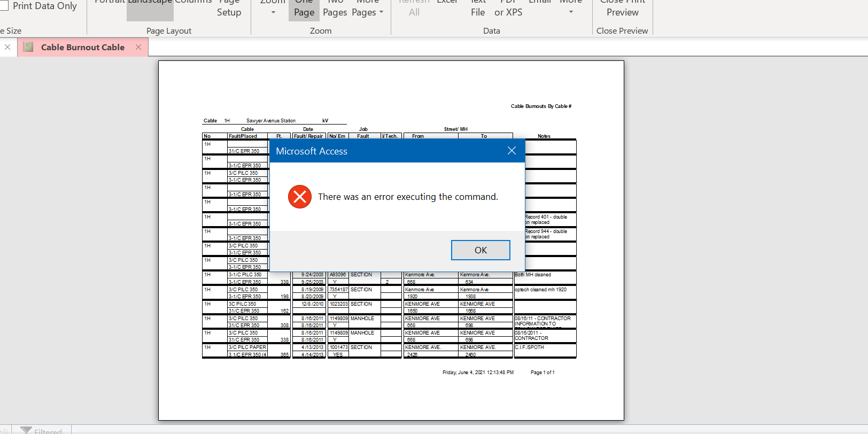Click Refresh All in Data group

coord(414,7)
